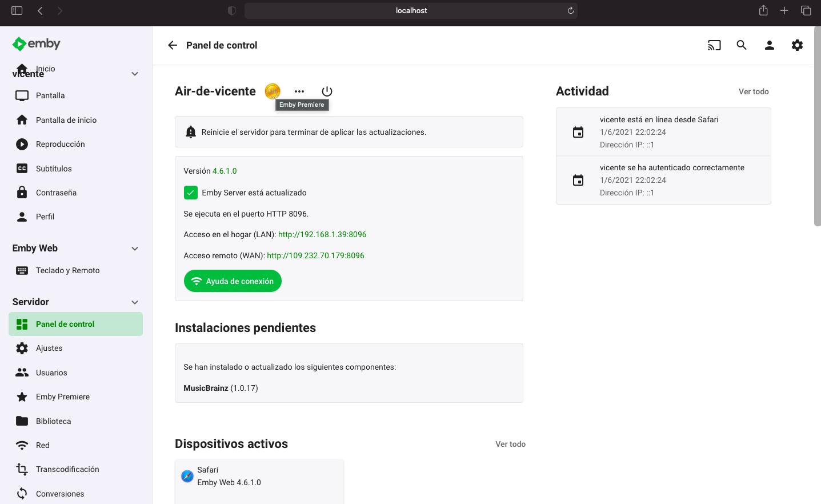Image resolution: width=821 pixels, height=504 pixels.
Task: Click the Cast to device icon
Action: coord(714,45)
